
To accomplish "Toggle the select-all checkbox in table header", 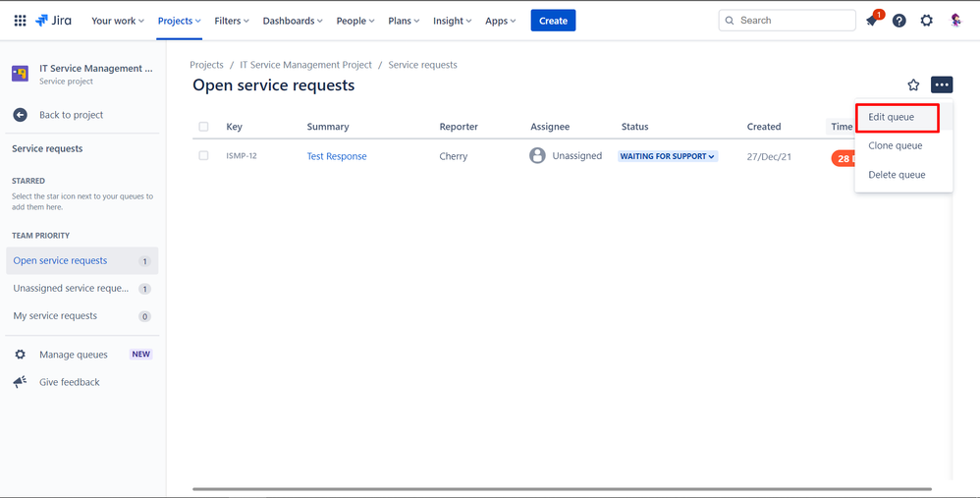I will tap(203, 127).
